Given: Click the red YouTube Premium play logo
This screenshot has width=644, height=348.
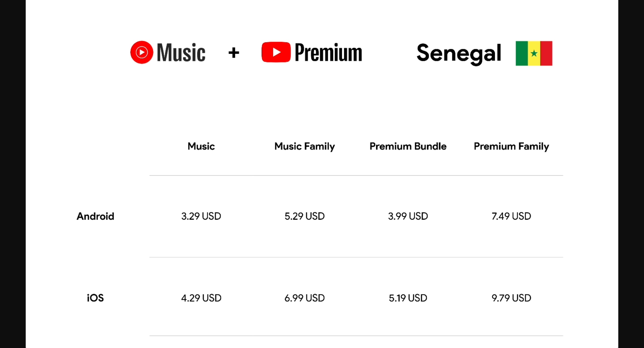Looking at the screenshot, I should point(276,52).
